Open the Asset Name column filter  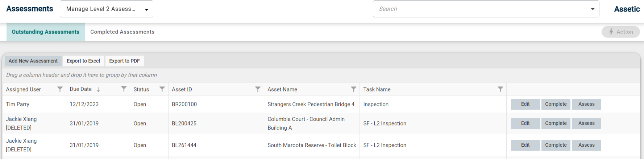[353, 89]
